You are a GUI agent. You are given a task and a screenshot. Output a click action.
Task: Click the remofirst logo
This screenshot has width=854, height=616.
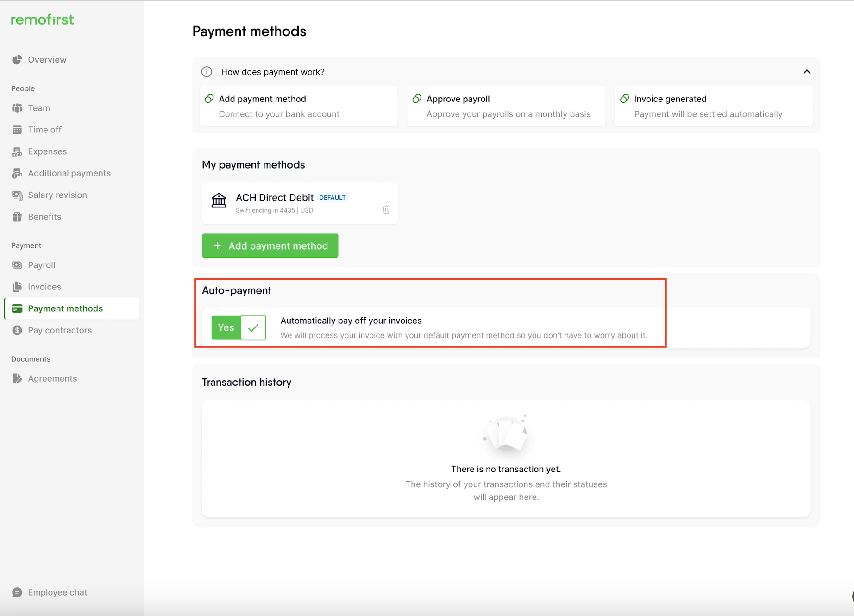(x=42, y=19)
